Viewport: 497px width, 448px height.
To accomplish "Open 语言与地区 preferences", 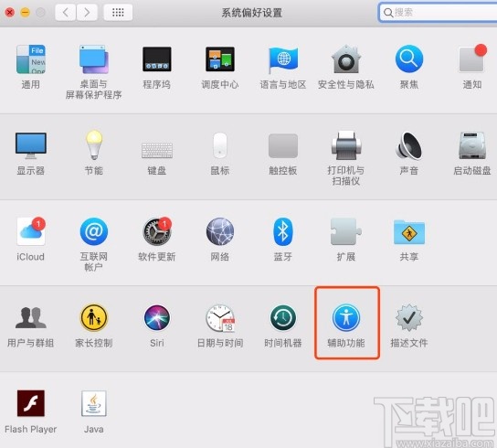I will coord(283,59).
